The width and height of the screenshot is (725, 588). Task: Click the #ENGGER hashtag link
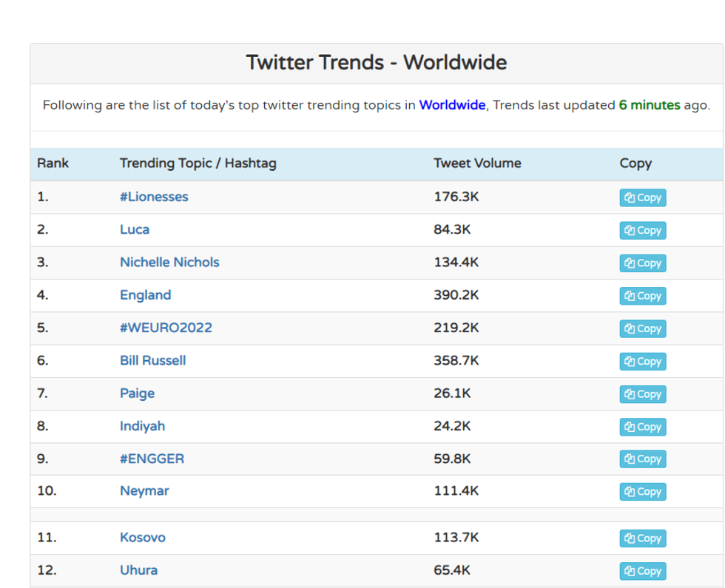(x=152, y=459)
